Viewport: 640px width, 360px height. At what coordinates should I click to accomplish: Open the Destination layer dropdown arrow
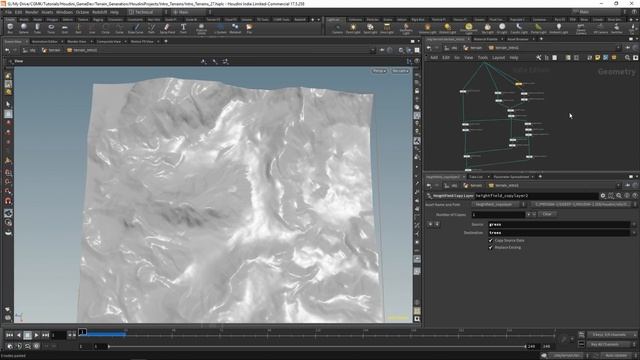pyautogui.click(x=634, y=233)
